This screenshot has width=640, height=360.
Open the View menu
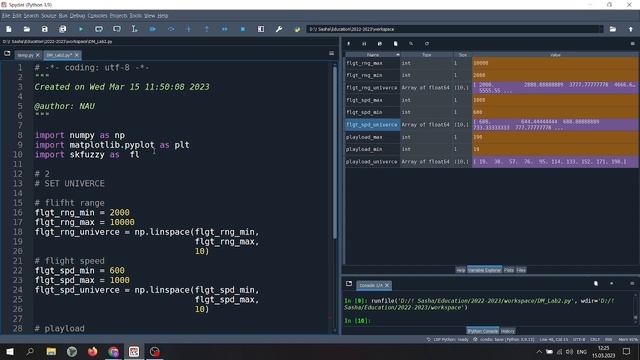[149, 16]
